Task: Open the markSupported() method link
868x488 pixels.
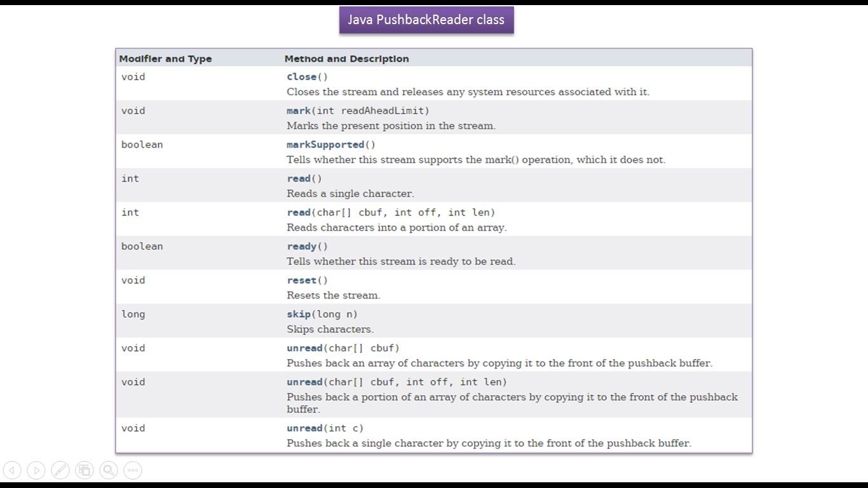Action: (325, 145)
